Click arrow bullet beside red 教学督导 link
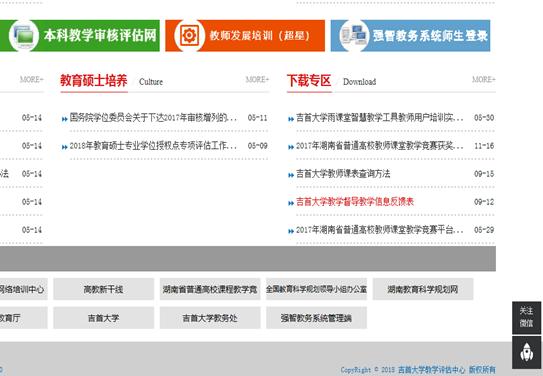The height and width of the screenshot is (376, 543). (291, 203)
